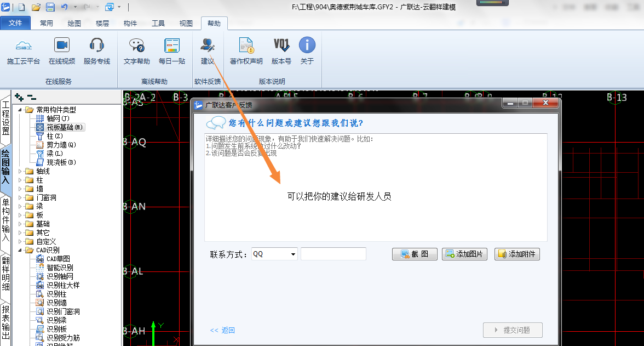The image size is (644, 346).
Task: Click the collapse-all minus icon above the component tree
Action: (x=32, y=97)
